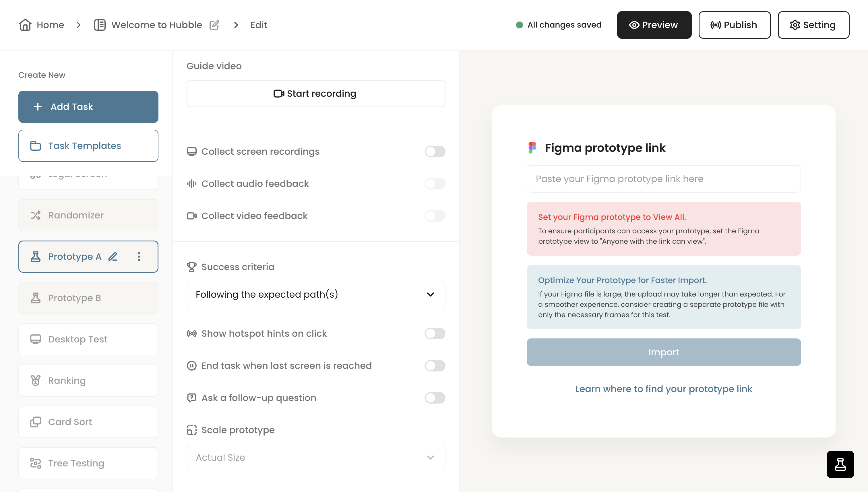Select the Prototype B task
This screenshot has height=492, width=868.
88,298
